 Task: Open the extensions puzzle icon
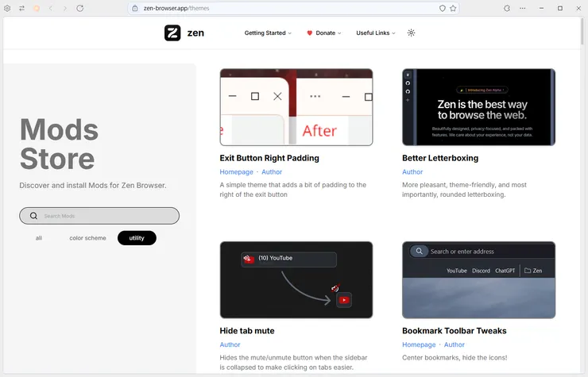(507, 8)
